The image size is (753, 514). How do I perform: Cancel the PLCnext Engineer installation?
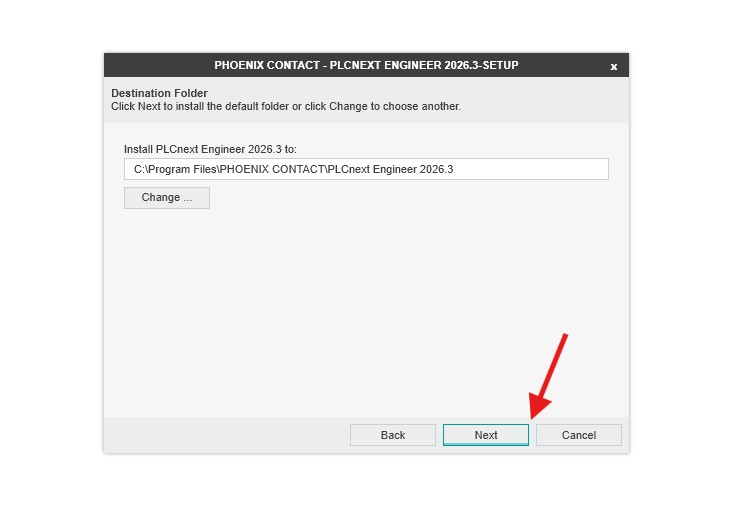pyautogui.click(x=579, y=435)
